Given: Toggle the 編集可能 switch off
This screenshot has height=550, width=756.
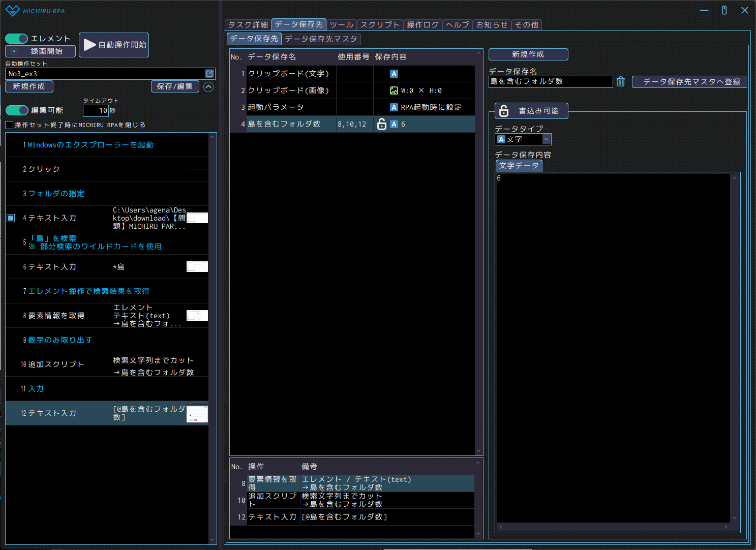Looking at the screenshot, I should (x=17, y=110).
